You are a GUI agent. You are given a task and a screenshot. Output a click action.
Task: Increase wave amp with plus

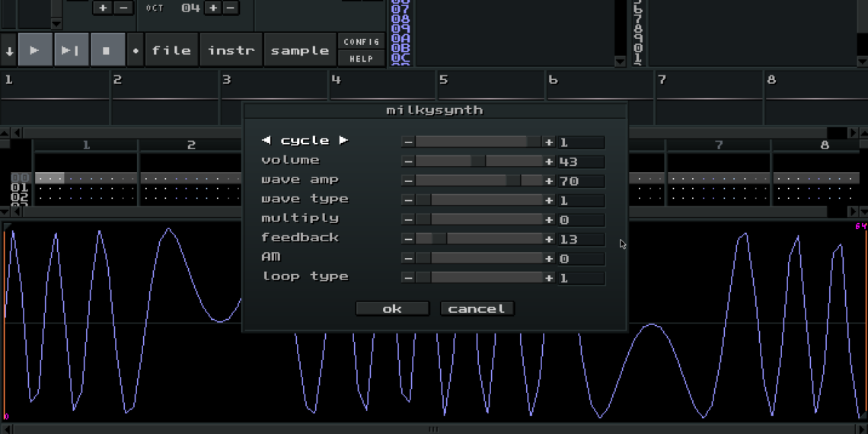[549, 181]
